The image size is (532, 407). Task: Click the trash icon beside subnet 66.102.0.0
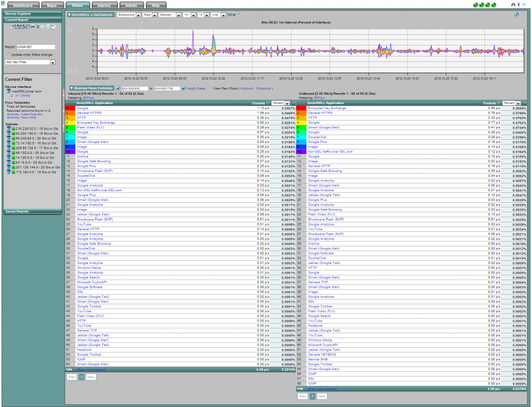pos(9,153)
